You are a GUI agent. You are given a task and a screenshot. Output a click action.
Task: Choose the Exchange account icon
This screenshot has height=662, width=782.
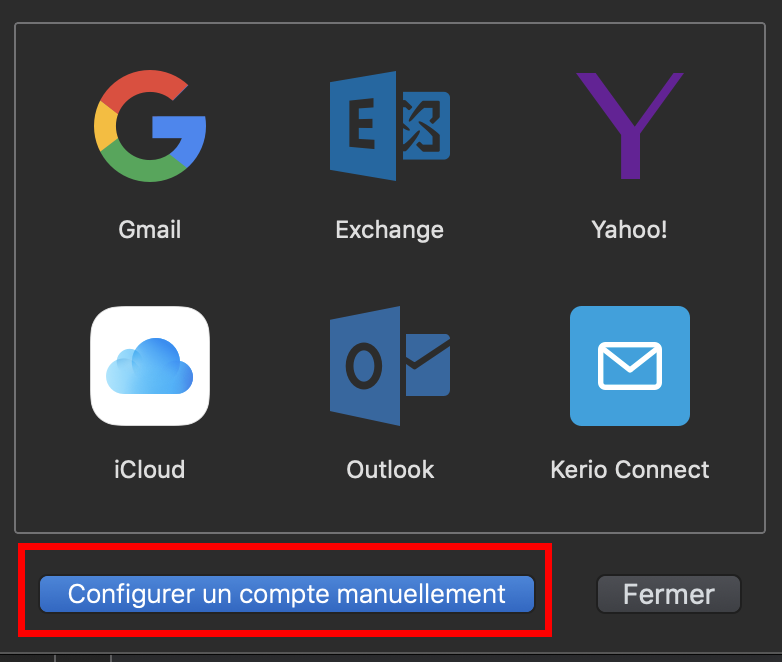pos(389,126)
